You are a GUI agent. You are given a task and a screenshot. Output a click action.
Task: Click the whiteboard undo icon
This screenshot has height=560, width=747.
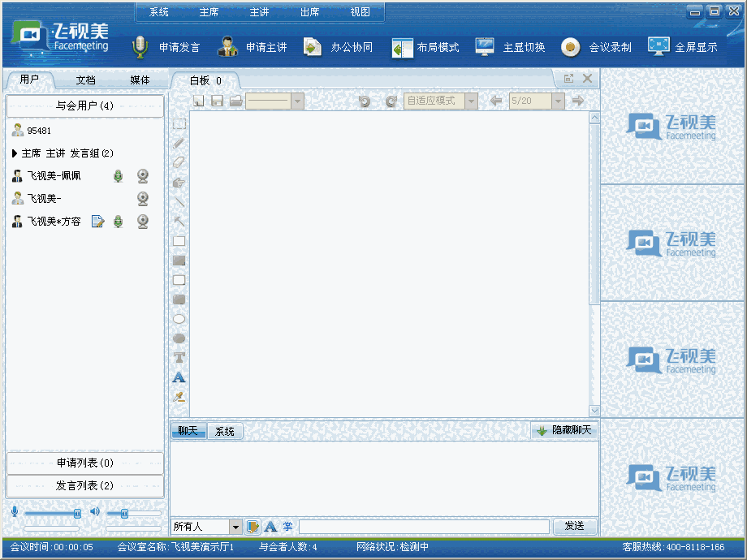[365, 101]
